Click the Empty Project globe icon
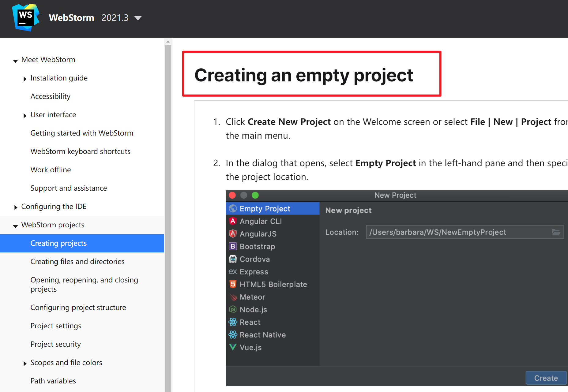This screenshot has height=392, width=568. [x=233, y=208]
